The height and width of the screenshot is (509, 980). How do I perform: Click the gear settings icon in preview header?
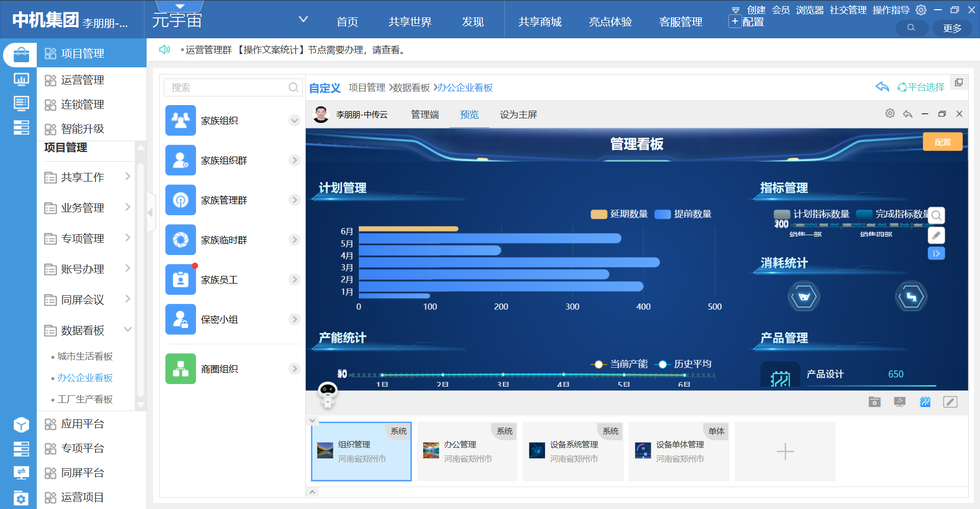click(x=890, y=114)
